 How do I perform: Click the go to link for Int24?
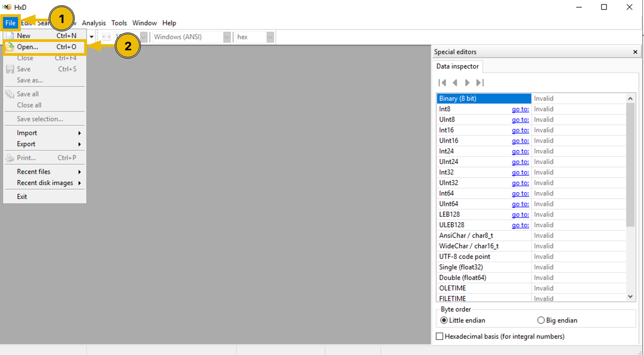pos(520,151)
